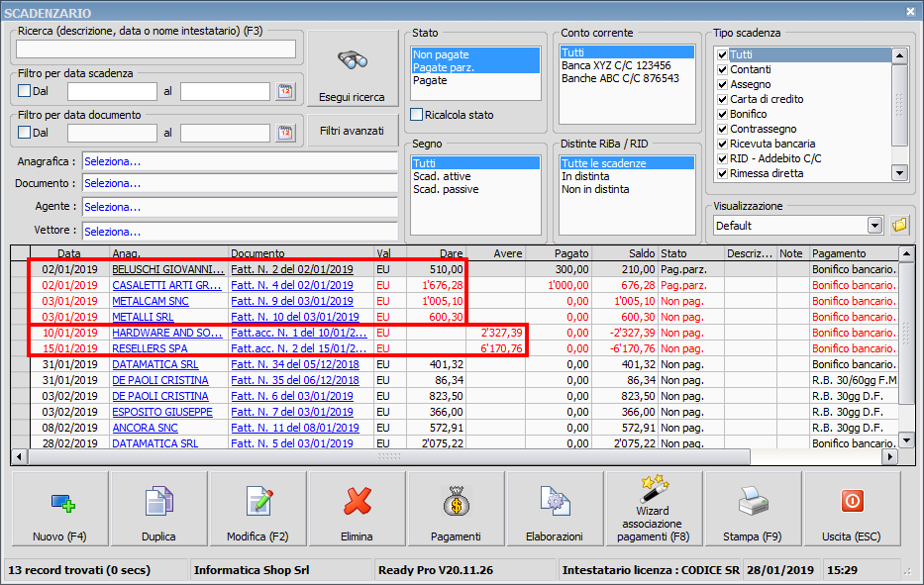Screen dimensions: 924x585
Task: Click the Filtri avanzati button
Action: (352, 130)
